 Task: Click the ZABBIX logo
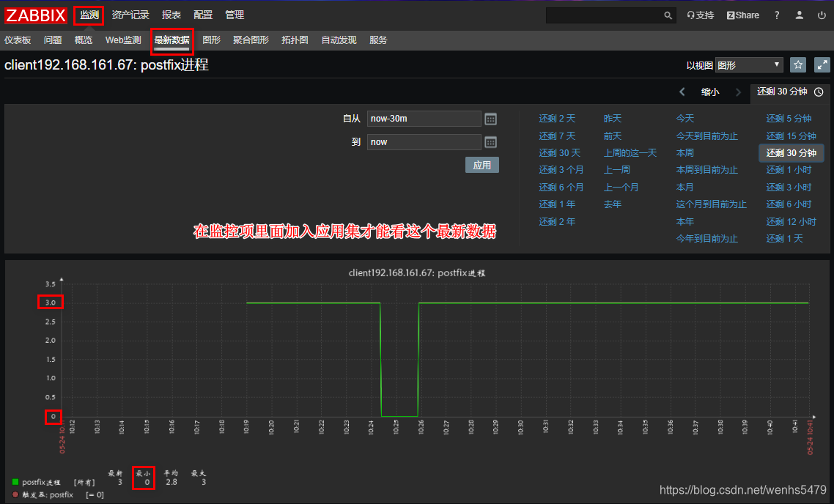(36, 15)
